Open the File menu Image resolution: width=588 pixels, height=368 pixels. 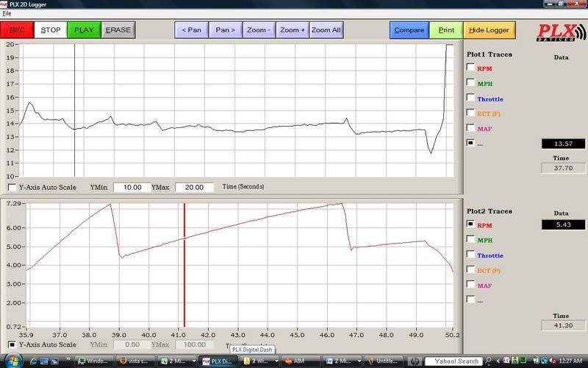(x=7, y=13)
